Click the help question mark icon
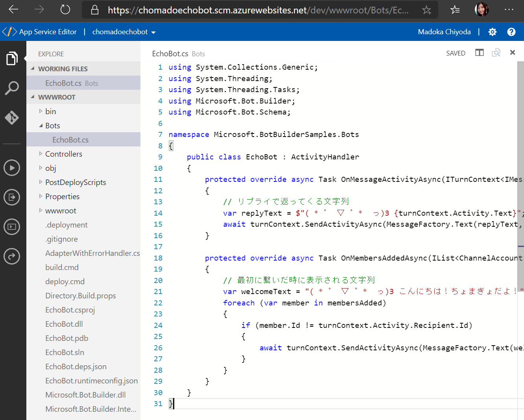Screen dimensions: 524x420 pos(511,32)
